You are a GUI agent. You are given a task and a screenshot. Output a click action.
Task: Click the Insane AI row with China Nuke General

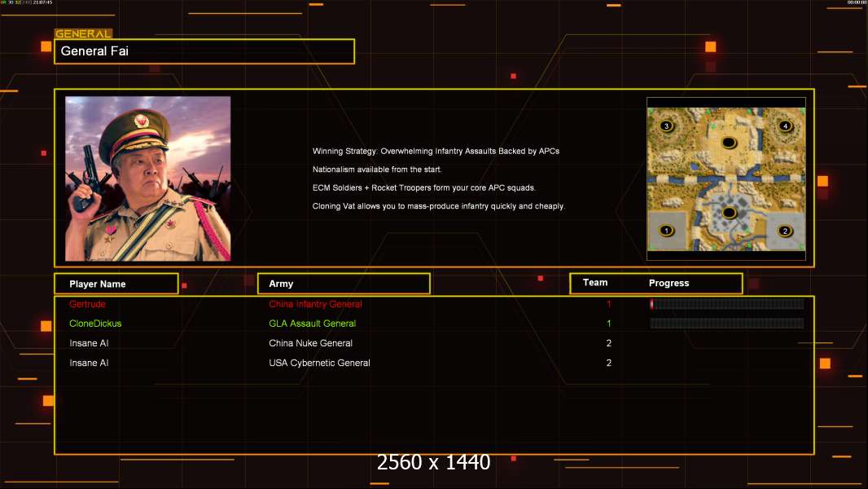tap(434, 343)
